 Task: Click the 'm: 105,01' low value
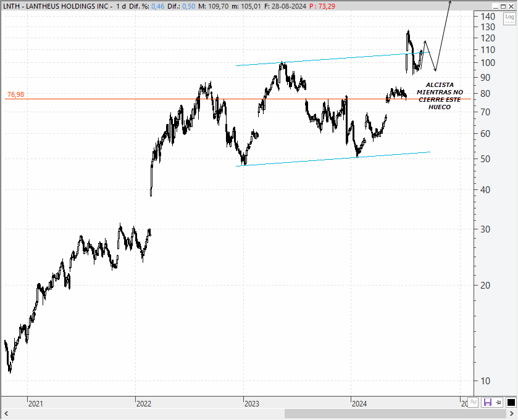[246, 6]
